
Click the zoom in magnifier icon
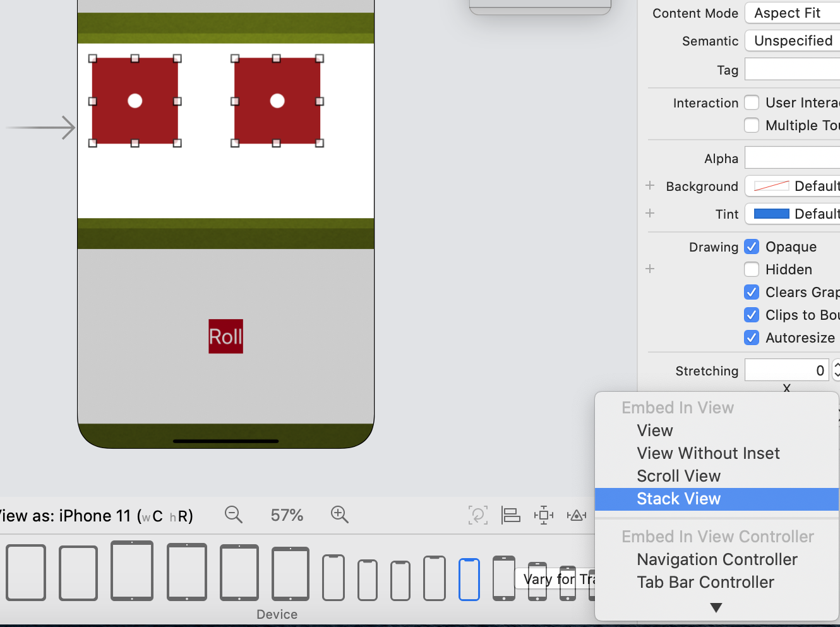339,515
